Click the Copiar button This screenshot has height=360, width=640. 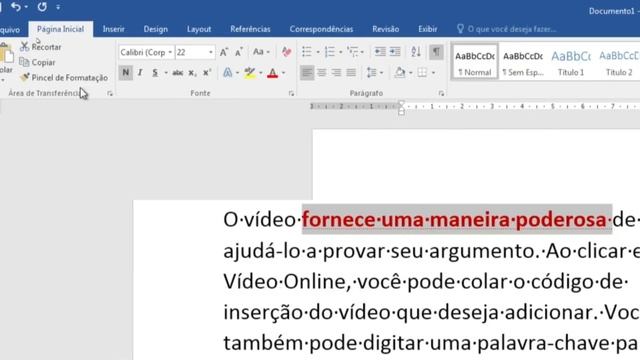click(38, 62)
